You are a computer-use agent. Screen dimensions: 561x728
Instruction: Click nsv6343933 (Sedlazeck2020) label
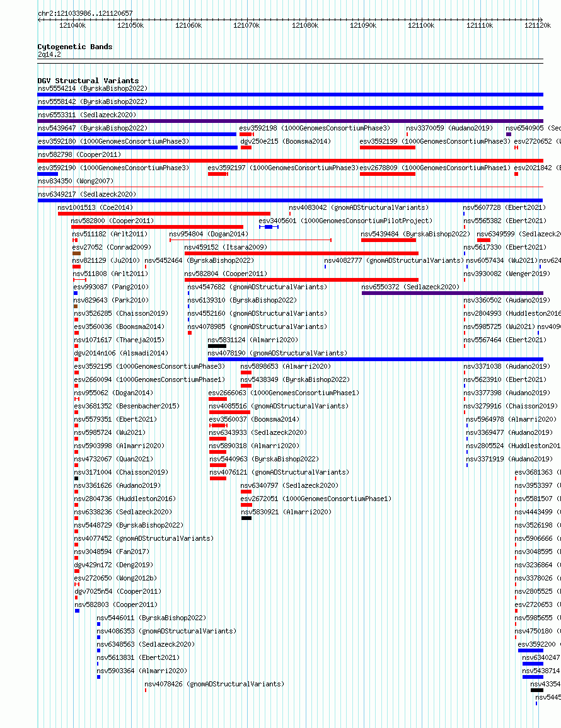pyautogui.click(x=258, y=432)
